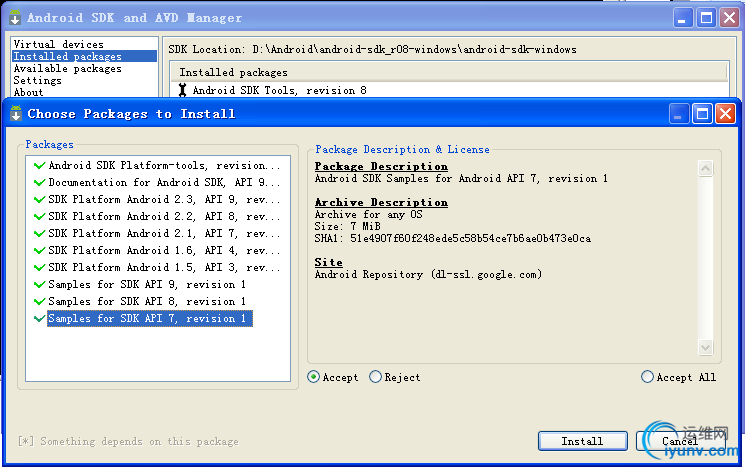Click checkmark icon of SDK Platform Android 1.5
The width and height of the screenshot is (745, 467).
pos(39,267)
